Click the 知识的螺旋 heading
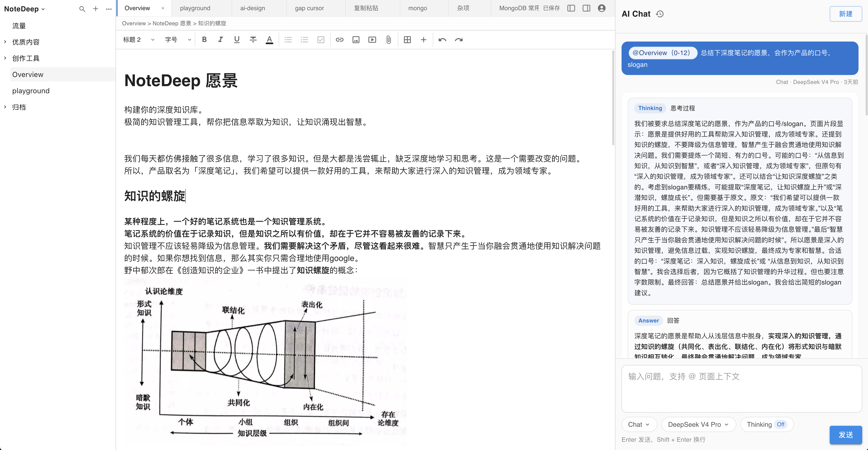Screen dimensions: 868x450 tap(155, 196)
